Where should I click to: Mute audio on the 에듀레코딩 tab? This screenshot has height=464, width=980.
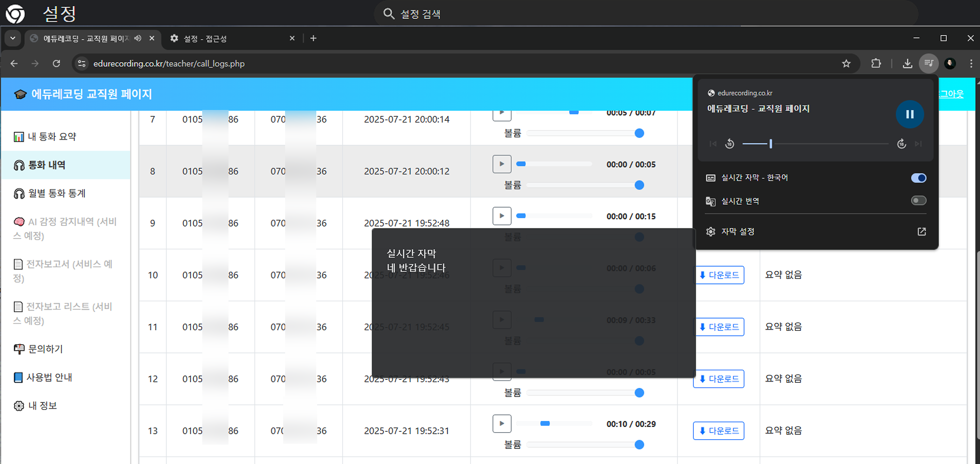click(138, 38)
